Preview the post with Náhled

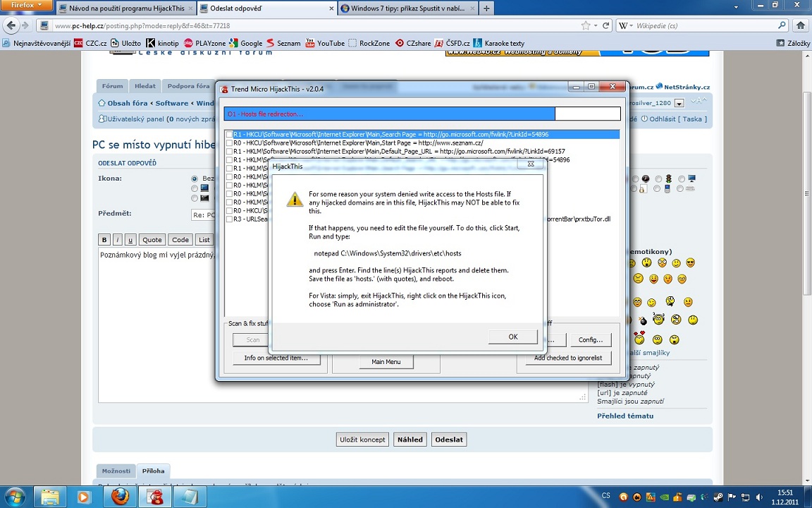[x=410, y=440]
